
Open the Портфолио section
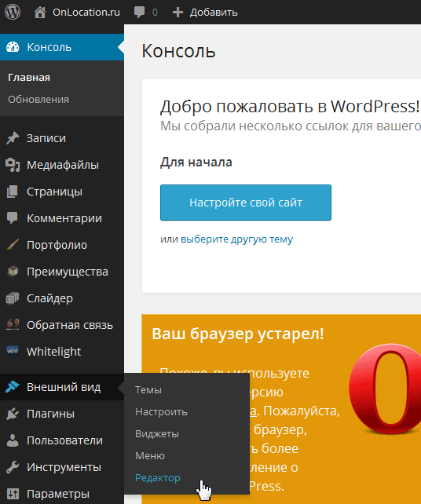(x=62, y=245)
